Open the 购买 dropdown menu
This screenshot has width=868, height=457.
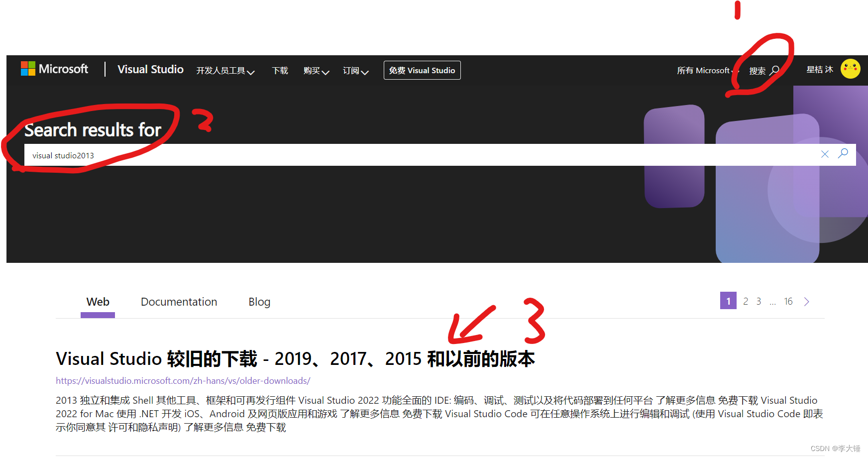coord(316,70)
